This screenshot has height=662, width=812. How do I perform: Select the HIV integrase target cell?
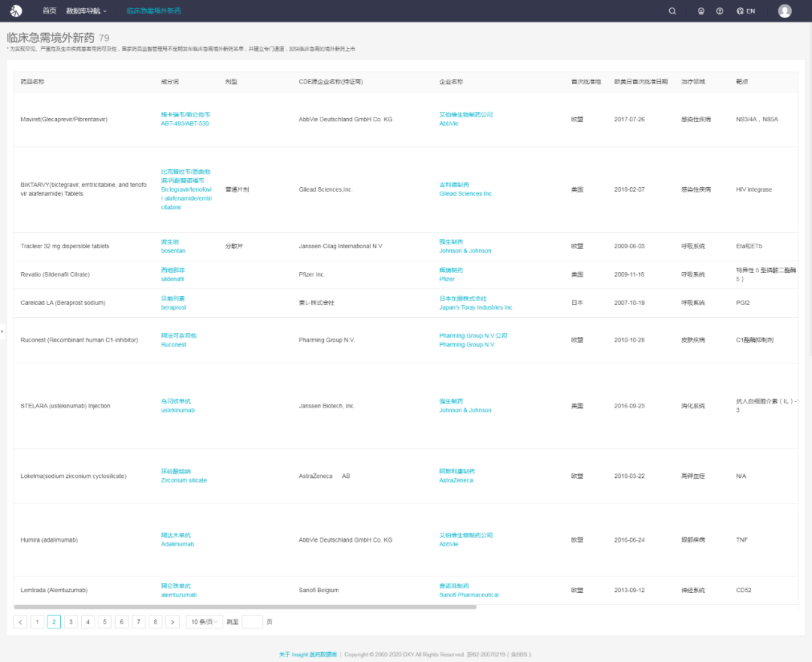click(754, 189)
